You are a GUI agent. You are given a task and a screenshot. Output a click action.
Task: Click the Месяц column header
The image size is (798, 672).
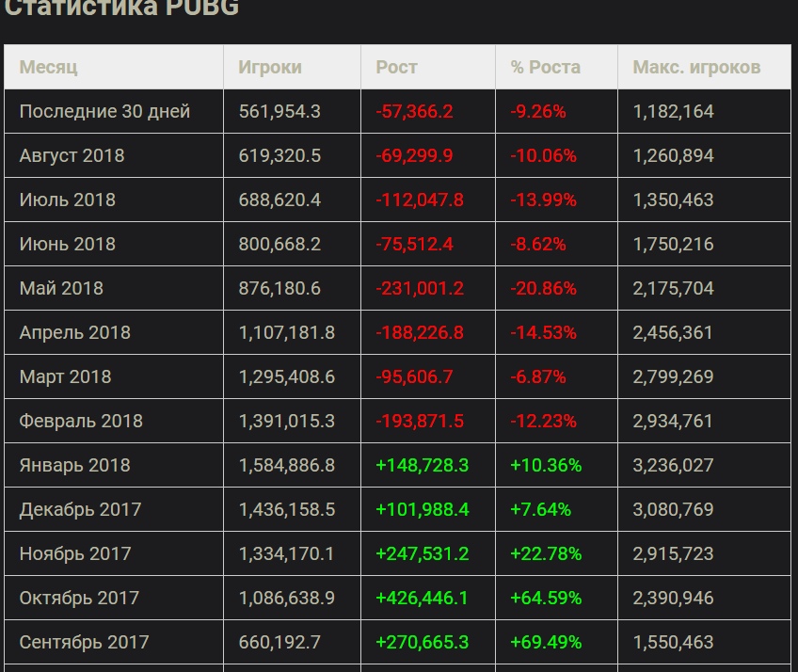49,68
